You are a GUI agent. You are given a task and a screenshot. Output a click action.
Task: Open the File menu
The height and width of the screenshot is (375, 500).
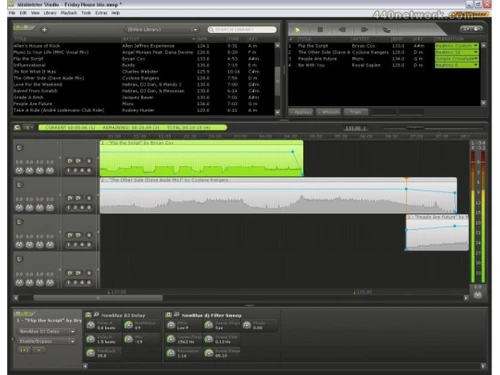tap(12, 13)
